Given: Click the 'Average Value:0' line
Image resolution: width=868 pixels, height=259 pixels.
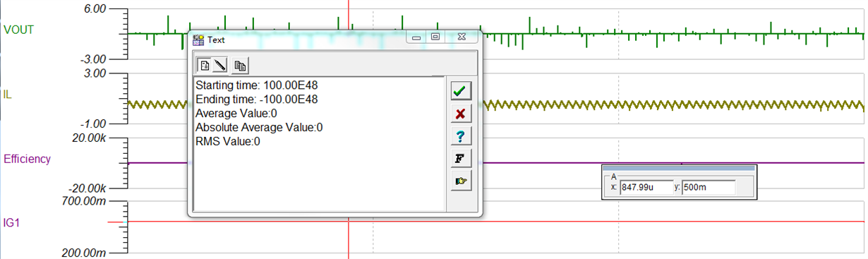Looking at the screenshot, I should click(x=236, y=114).
